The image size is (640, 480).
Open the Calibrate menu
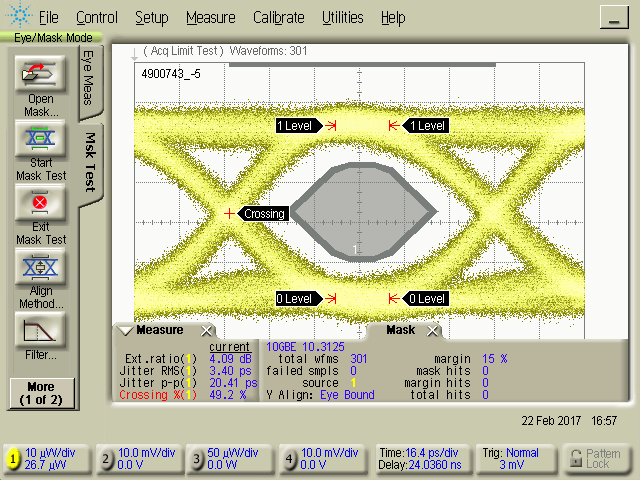(x=279, y=17)
